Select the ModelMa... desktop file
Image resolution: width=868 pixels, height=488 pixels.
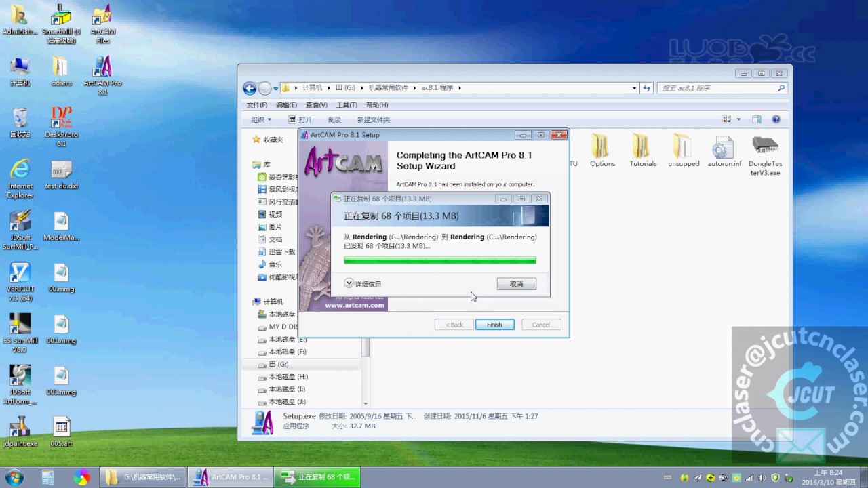click(x=61, y=226)
